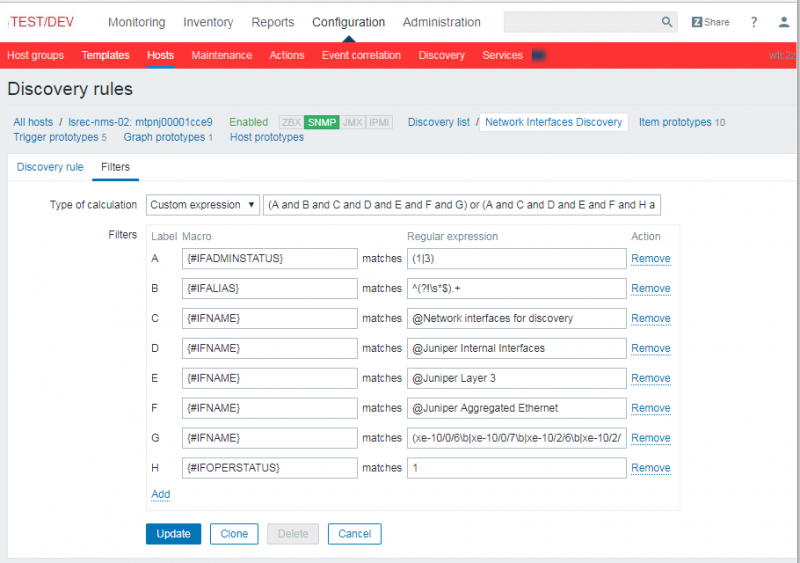Viewport: 800px width, 563px height.
Task: Click the search magnifier icon
Action: click(x=667, y=22)
